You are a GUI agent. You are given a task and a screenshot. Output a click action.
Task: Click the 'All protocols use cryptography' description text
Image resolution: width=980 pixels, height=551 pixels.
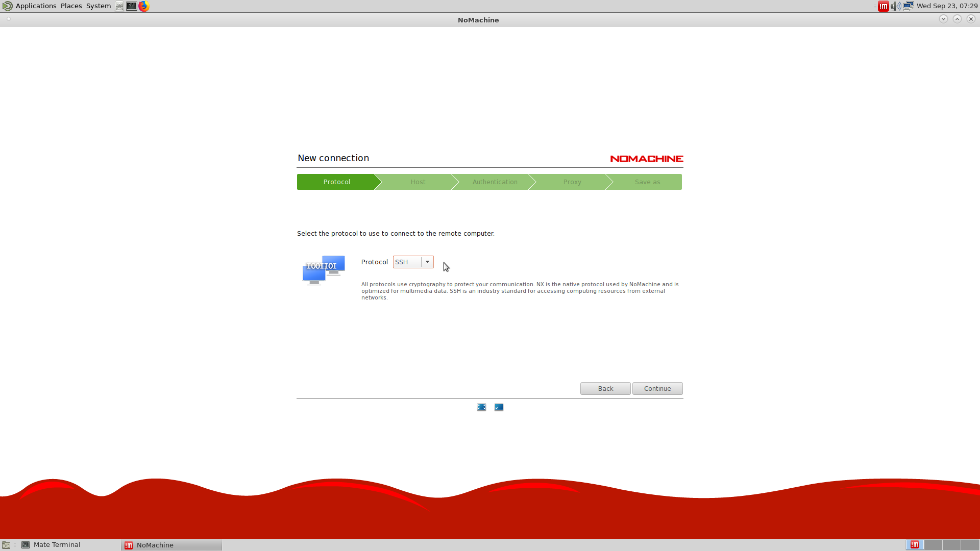click(520, 291)
